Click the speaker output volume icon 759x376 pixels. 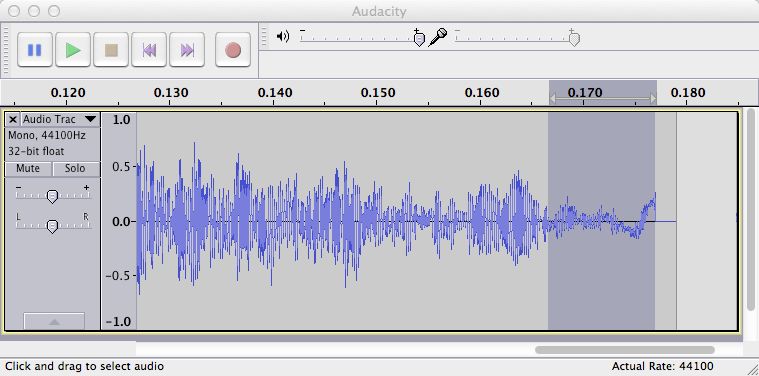tap(283, 36)
